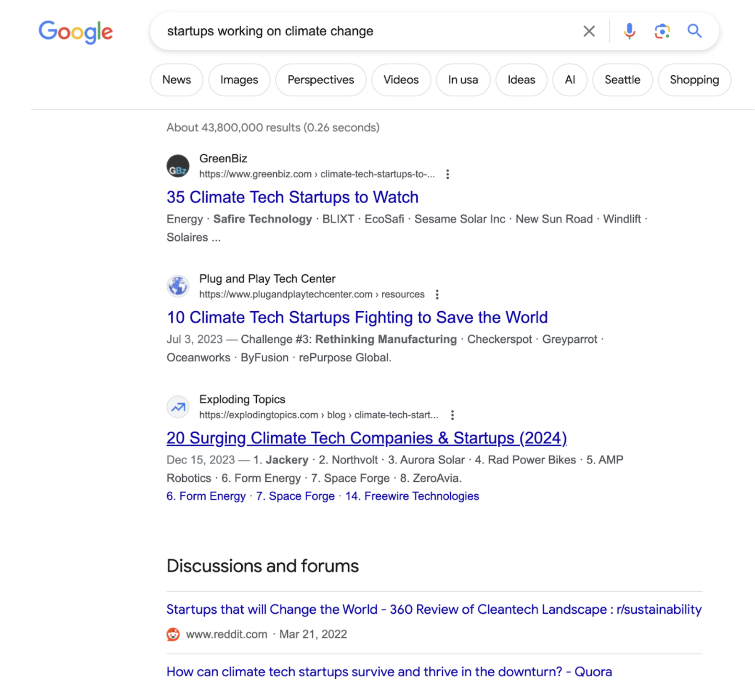Click the Google logo
The width and height of the screenshot is (755, 700).
coord(76,32)
